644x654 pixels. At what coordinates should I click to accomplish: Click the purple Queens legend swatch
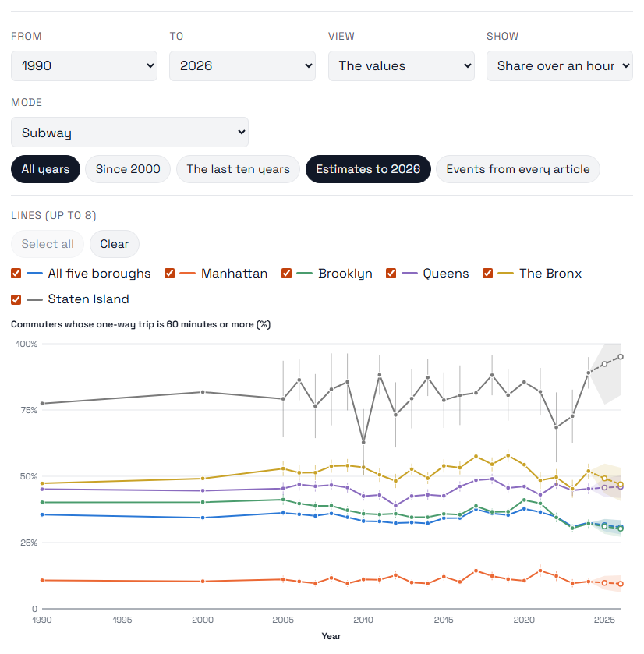[409, 274]
